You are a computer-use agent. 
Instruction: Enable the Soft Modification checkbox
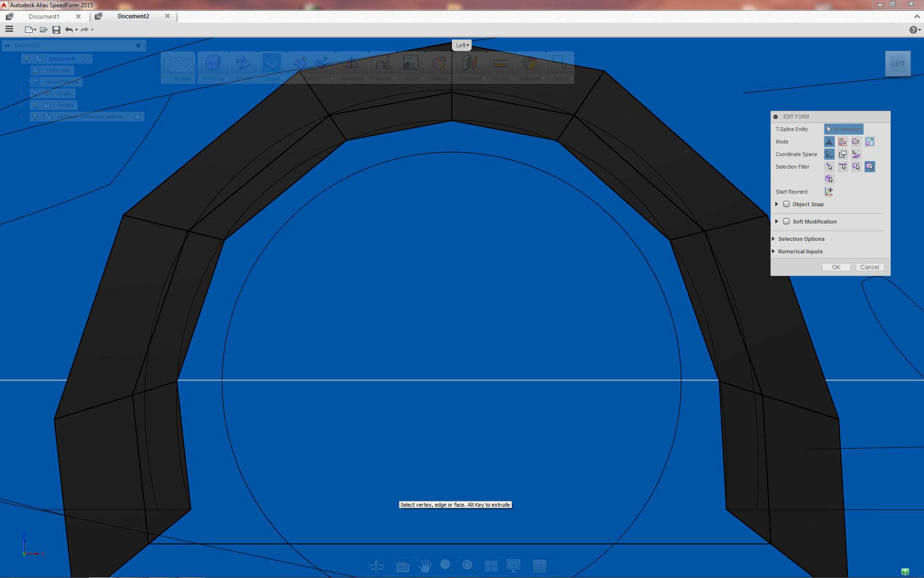(786, 222)
